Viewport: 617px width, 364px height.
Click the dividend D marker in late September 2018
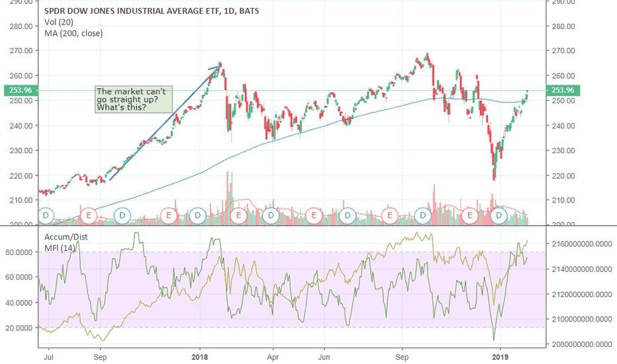point(423,216)
